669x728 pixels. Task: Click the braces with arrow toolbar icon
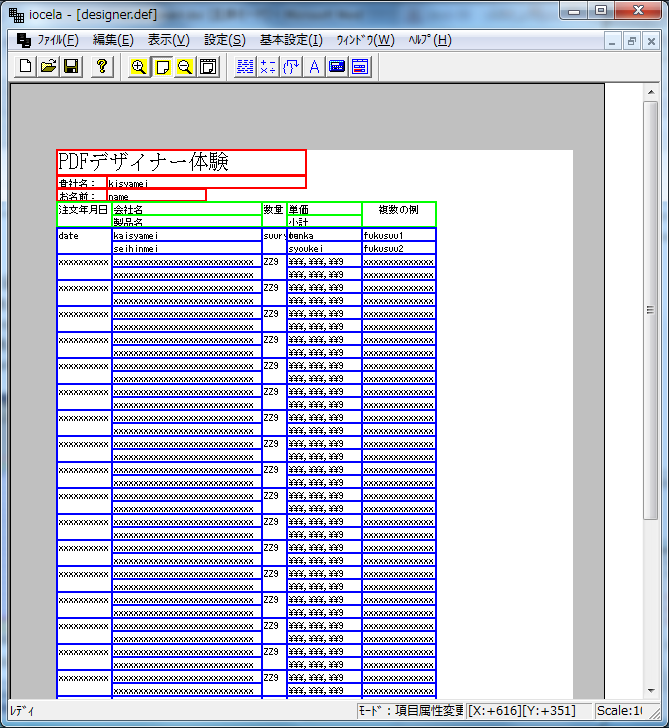click(x=291, y=67)
